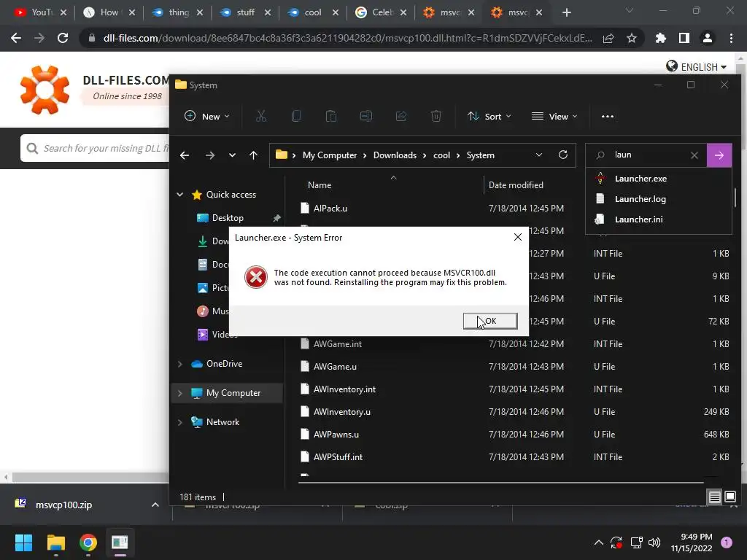The height and width of the screenshot is (560, 747).
Task: Open Desktop in Quick access
Action: pyautogui.click(x=228, y=218)
